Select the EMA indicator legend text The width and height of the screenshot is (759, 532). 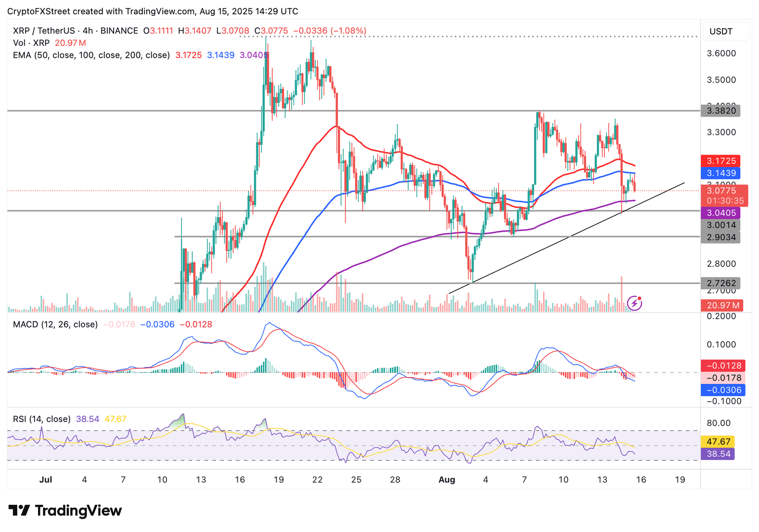[91, 55]
